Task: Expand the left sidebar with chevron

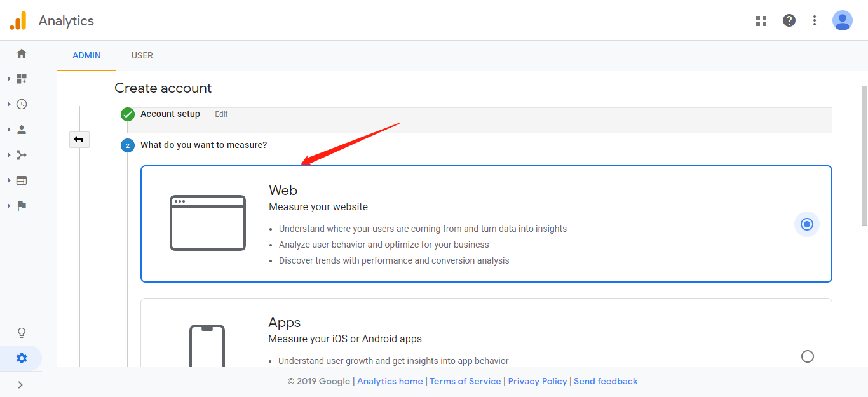Action: coord(20,384)
